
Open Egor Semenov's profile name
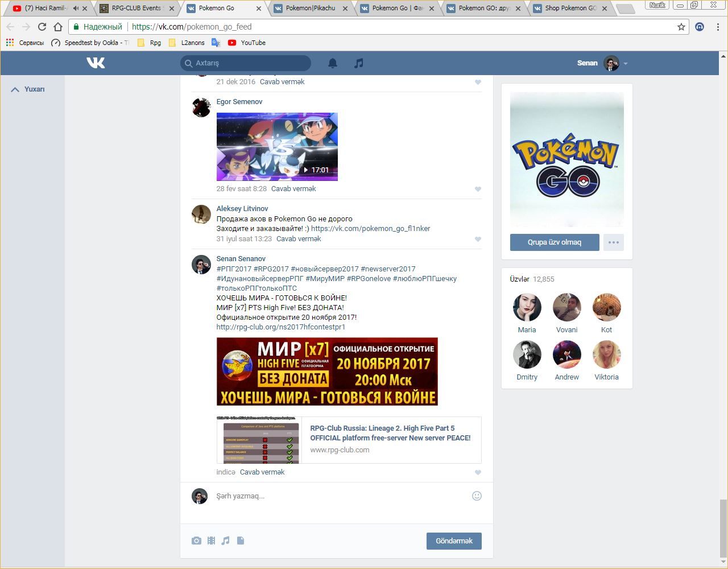239,102
